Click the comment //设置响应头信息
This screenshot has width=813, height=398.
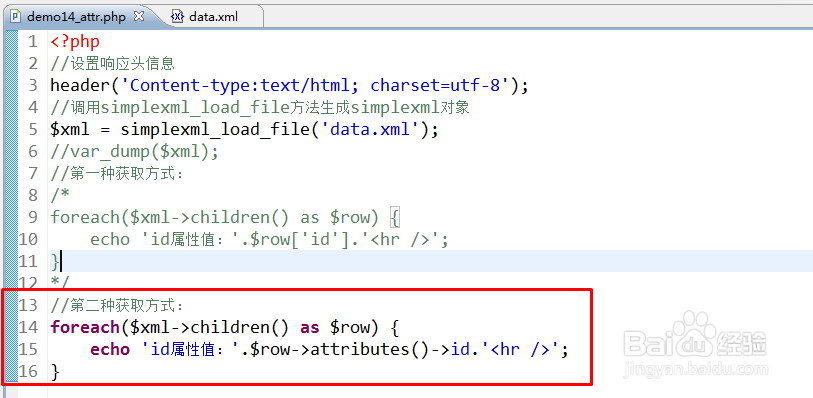click(x=113, y=63)
